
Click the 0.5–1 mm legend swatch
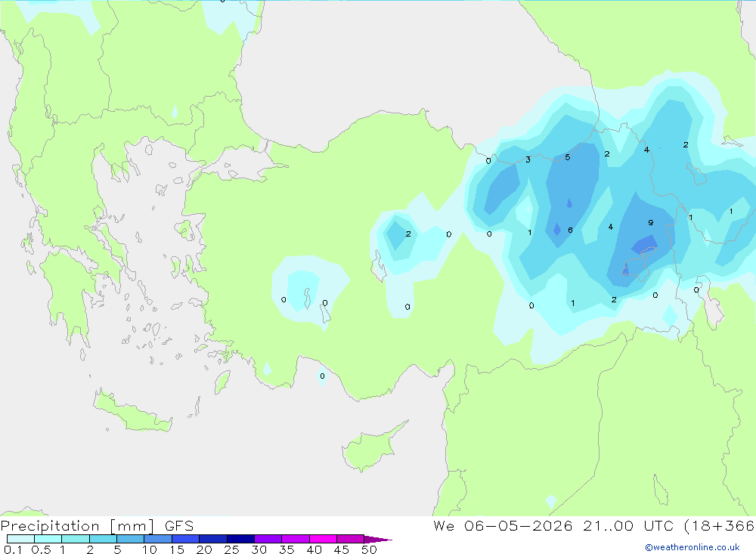pyautogui.click(x=48, y=539)
